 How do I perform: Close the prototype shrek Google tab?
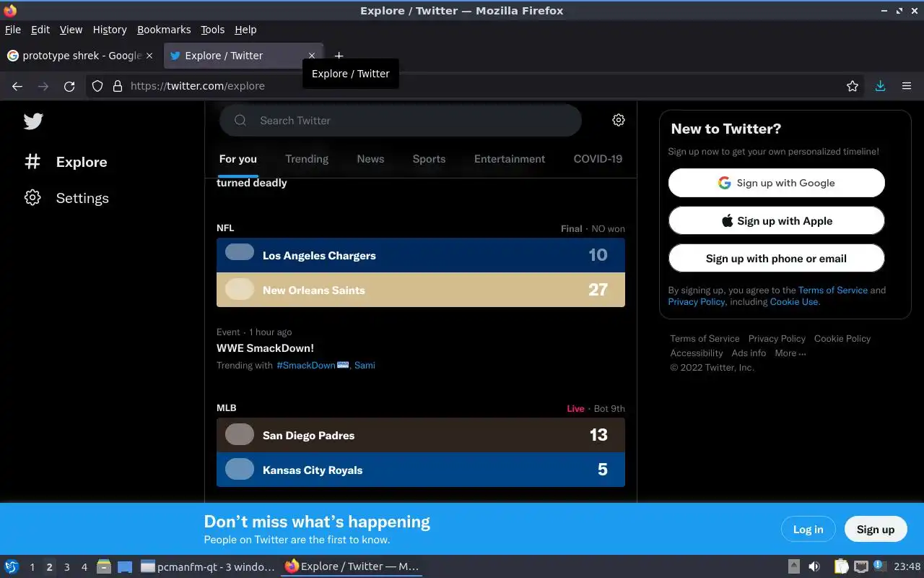pos(149,56)
